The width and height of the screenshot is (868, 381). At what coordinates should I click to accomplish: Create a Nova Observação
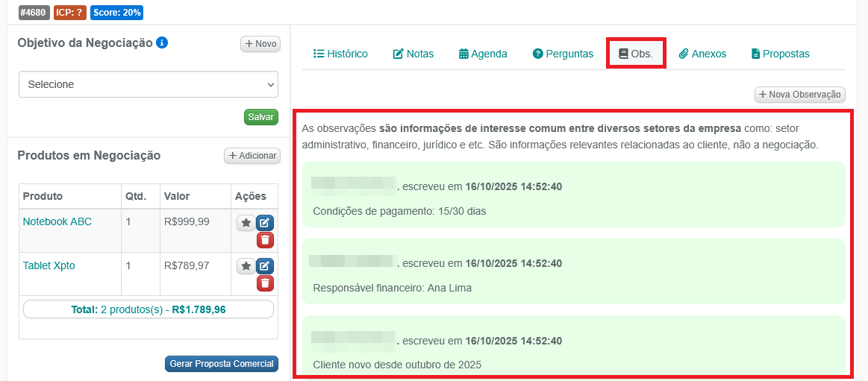[800, 95]
